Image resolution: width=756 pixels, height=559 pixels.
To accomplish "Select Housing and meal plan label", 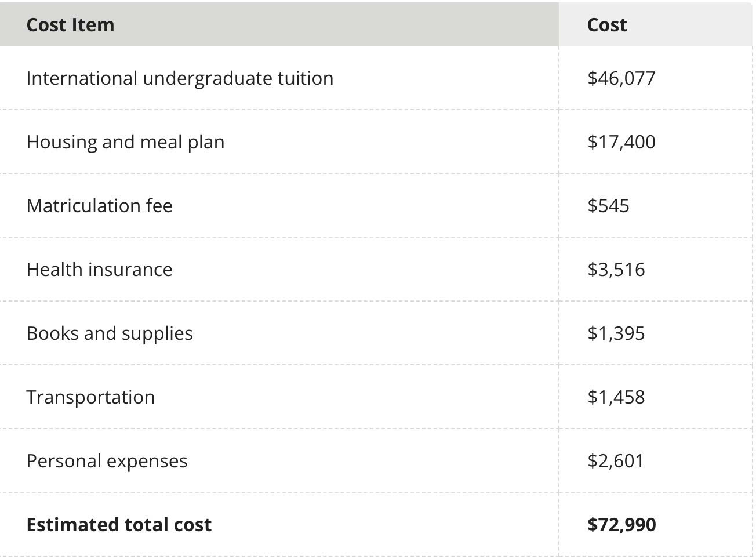I will click(125, 142).
